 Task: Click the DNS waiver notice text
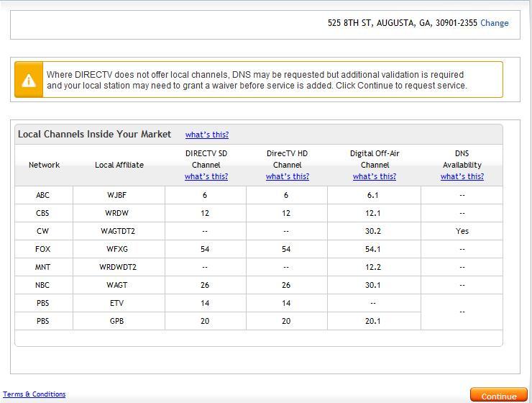[x=257, y=80]
